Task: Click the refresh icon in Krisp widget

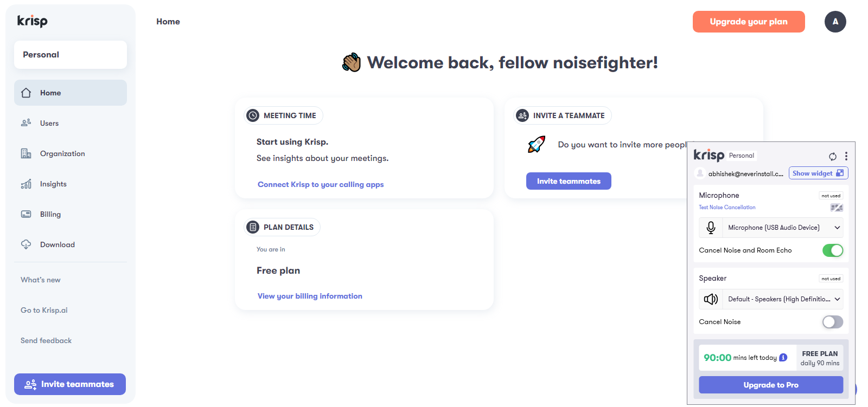Action: (x=833, y=157)
